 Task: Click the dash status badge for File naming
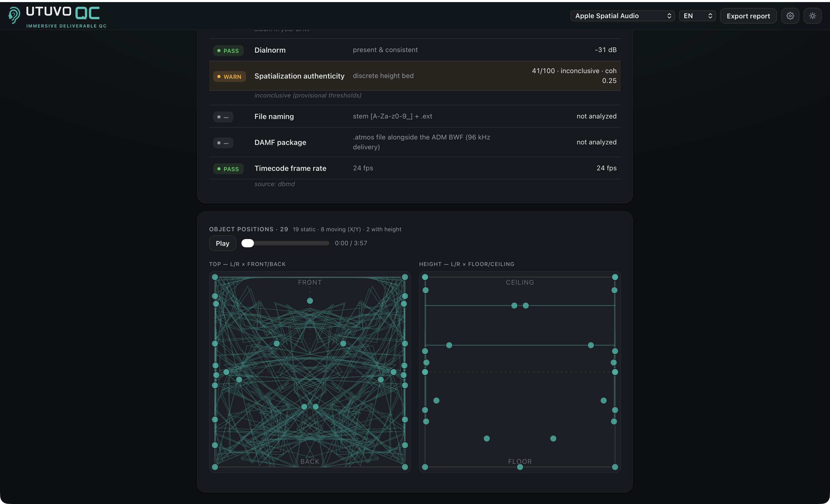click(223, 117)
